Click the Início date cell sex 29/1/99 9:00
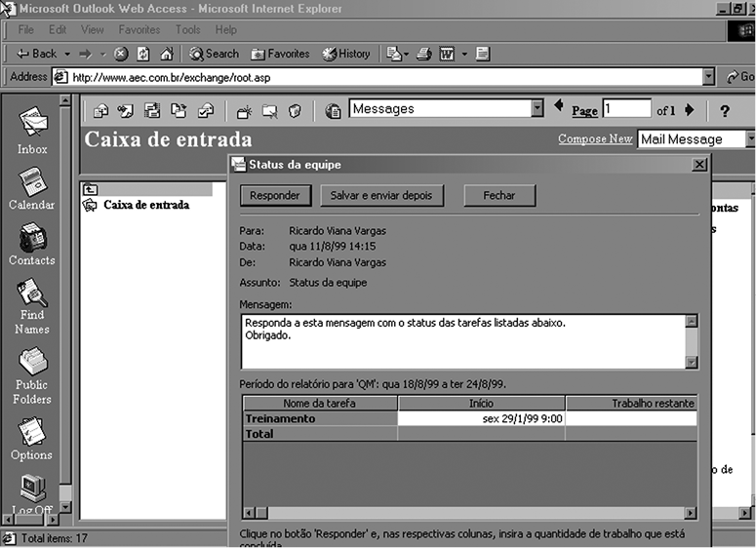This screenshot has height=548, width=756. (x=481, y=418)
